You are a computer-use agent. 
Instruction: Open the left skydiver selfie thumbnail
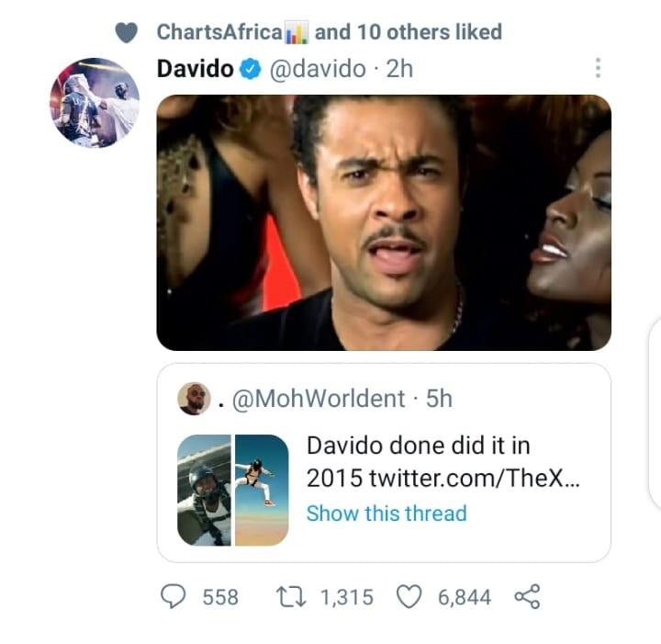click(204, 491)
